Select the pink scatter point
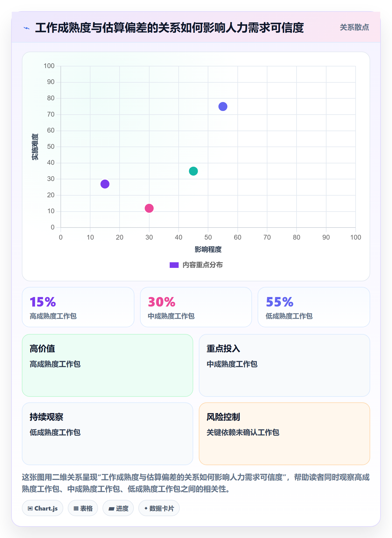The image size is (392, 538). pyautogui.click(x=149, y=208)
